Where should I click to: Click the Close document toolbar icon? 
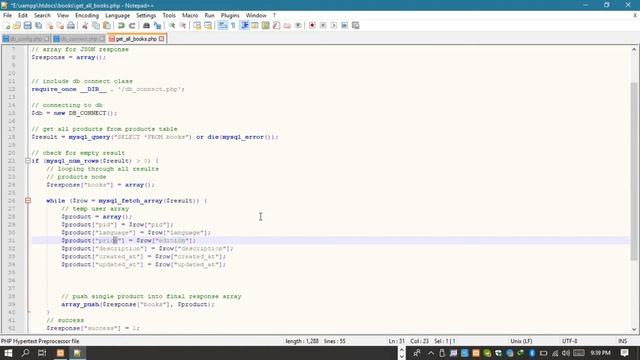coord(49,25)
